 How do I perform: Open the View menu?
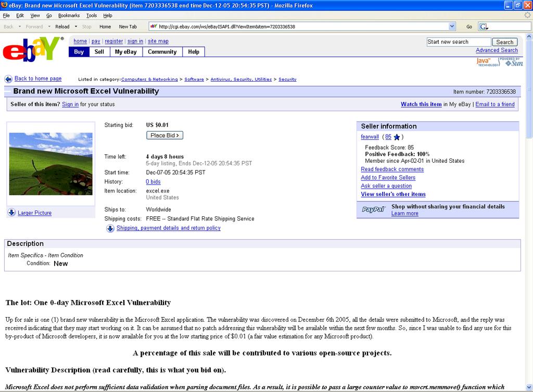[x=35, y=15]
